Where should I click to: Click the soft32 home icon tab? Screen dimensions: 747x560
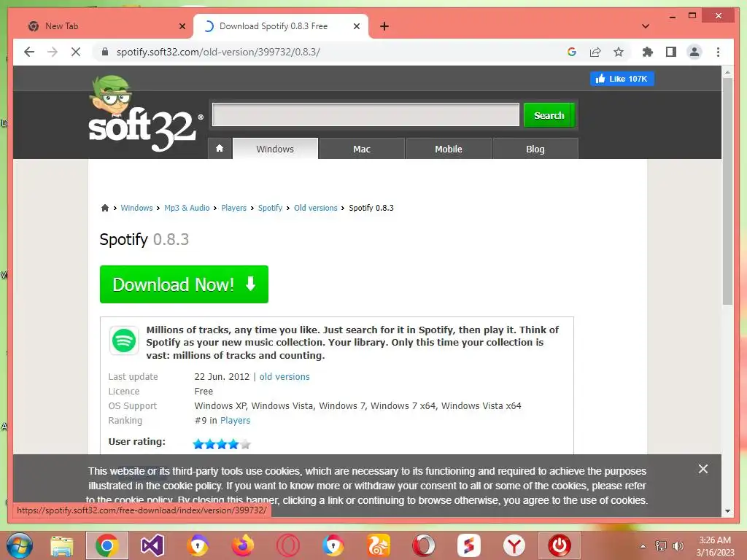[220, 149]
